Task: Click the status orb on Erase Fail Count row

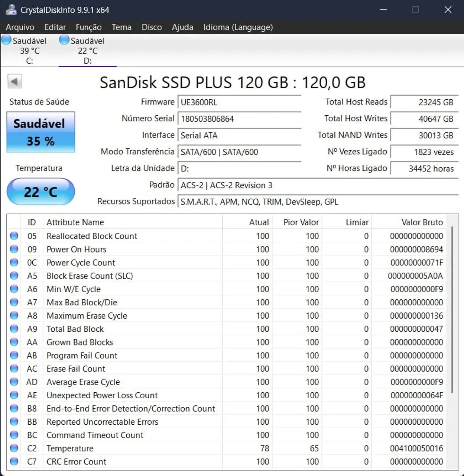Action: click(14, 369)
